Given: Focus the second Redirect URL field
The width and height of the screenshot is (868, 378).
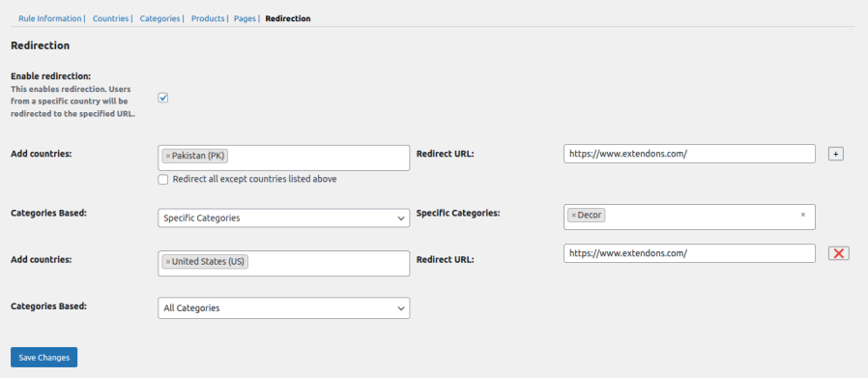Looking at the screenshot, I should coord(689,253).
